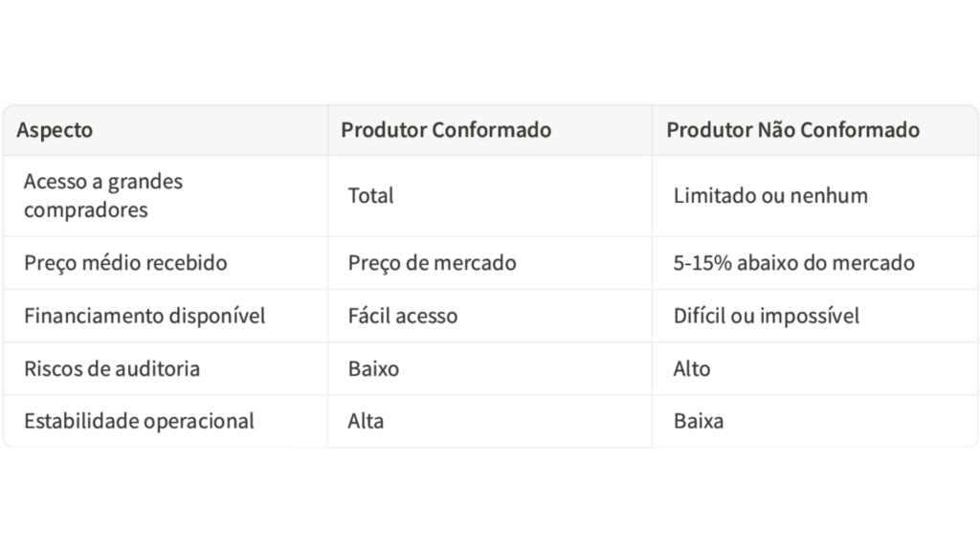The height and width of the screenshot is (551, 980).
Task: Select the 'Acesso a grandes compradores' cell
Action: point(102,195)
